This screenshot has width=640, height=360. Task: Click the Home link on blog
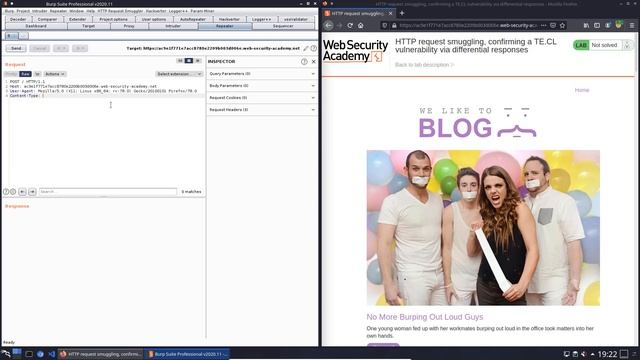tap(582, 90)
